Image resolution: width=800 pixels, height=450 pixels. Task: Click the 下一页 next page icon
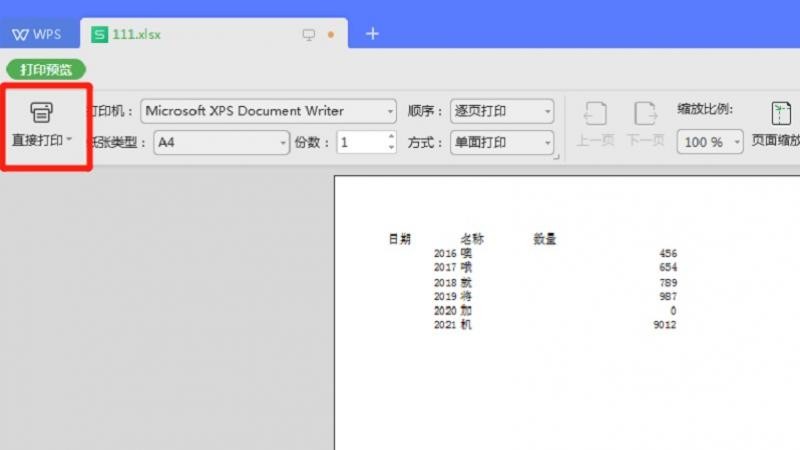(645, 113)
